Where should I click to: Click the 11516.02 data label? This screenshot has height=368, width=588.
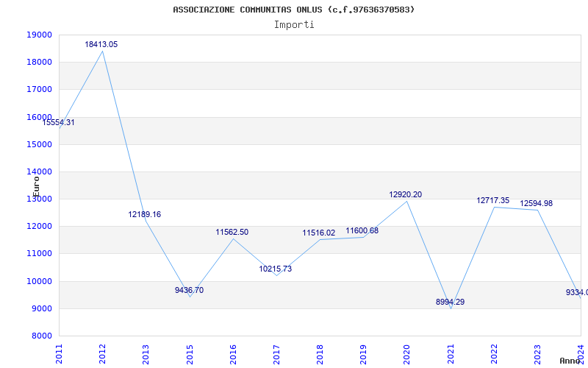click(x=319, y=233)
